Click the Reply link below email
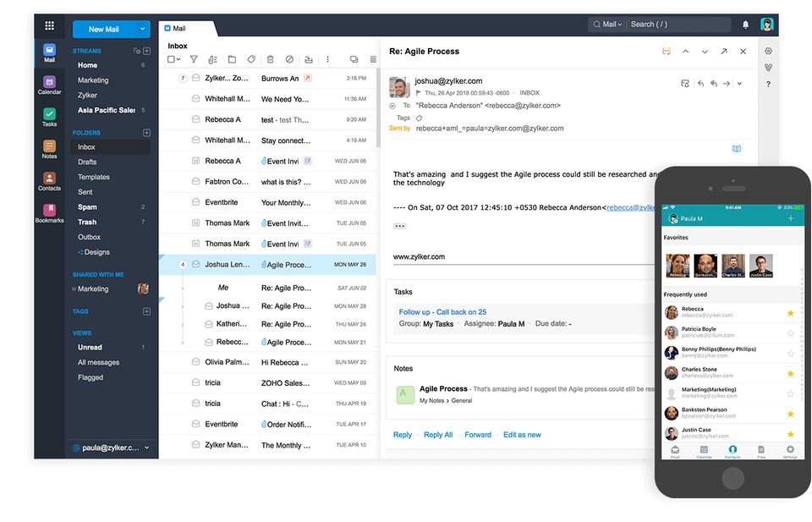812x522 pixels. point(403,435)
